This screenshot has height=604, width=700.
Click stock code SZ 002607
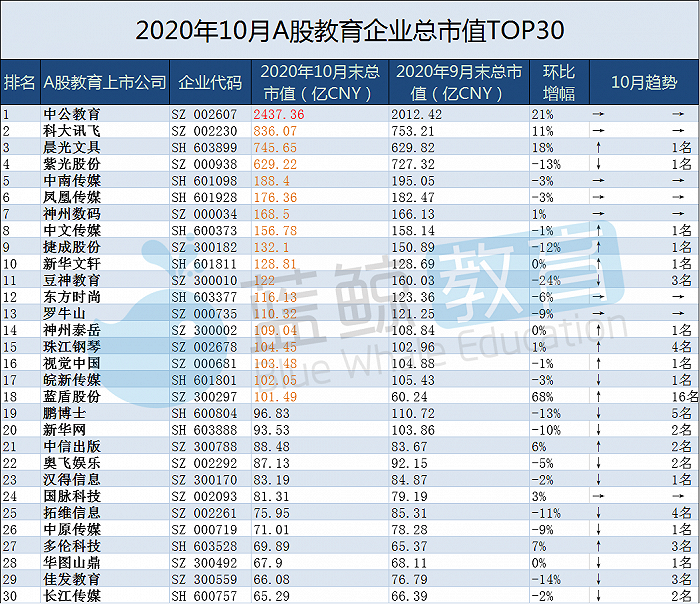[x=204, y=115]
